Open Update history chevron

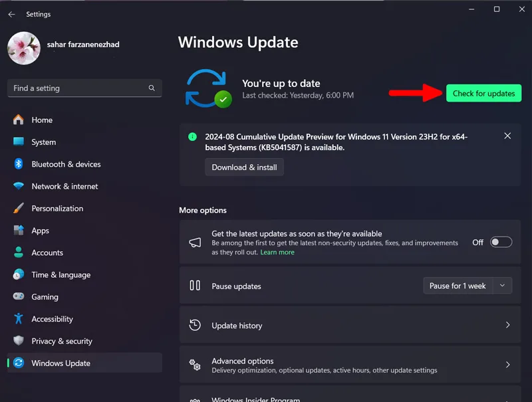pos(507,325)
